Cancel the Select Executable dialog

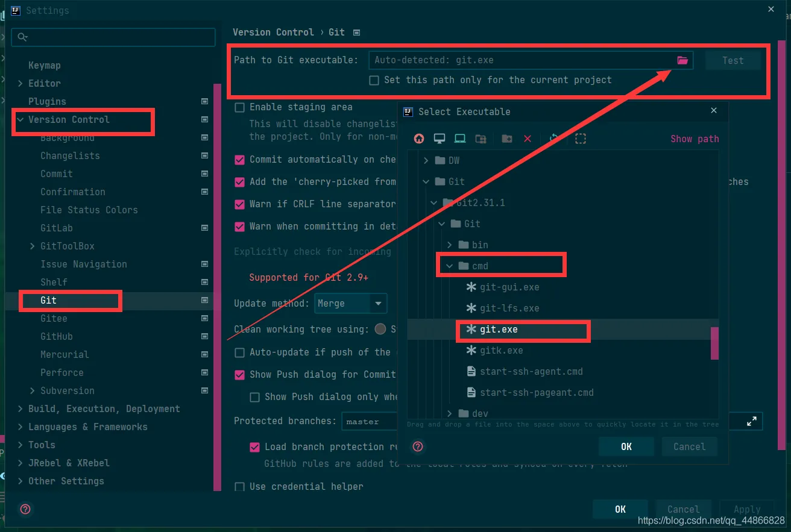[689, 446]
